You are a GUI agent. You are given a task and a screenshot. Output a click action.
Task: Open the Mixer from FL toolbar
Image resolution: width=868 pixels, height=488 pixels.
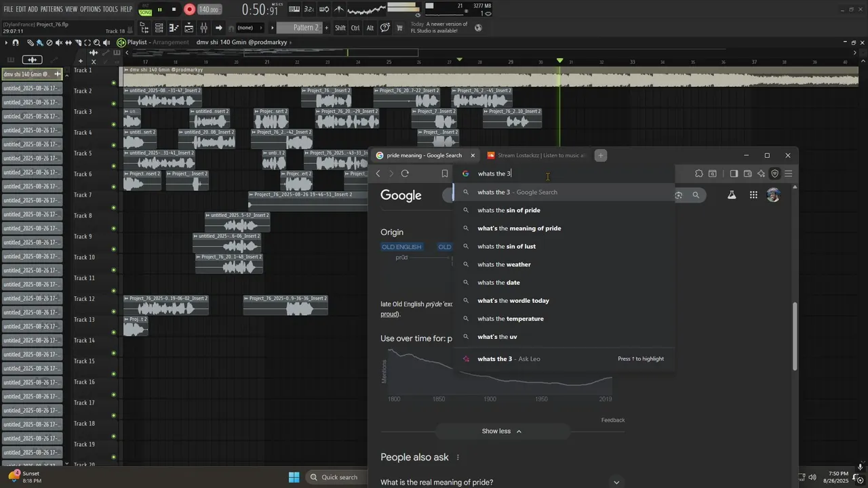click(203, 28)
